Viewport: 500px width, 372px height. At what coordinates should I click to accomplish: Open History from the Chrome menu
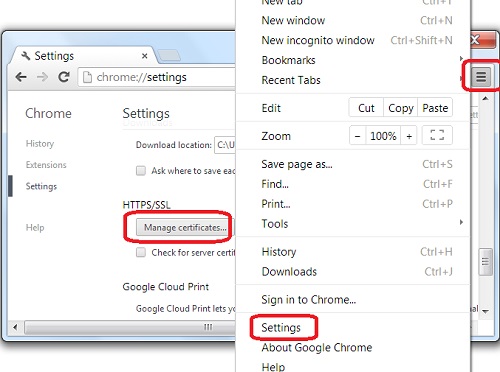[x=353, y=252]
